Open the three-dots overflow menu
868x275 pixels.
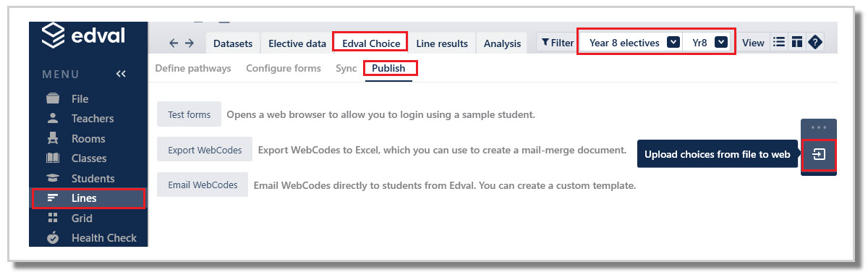(819, 127)
